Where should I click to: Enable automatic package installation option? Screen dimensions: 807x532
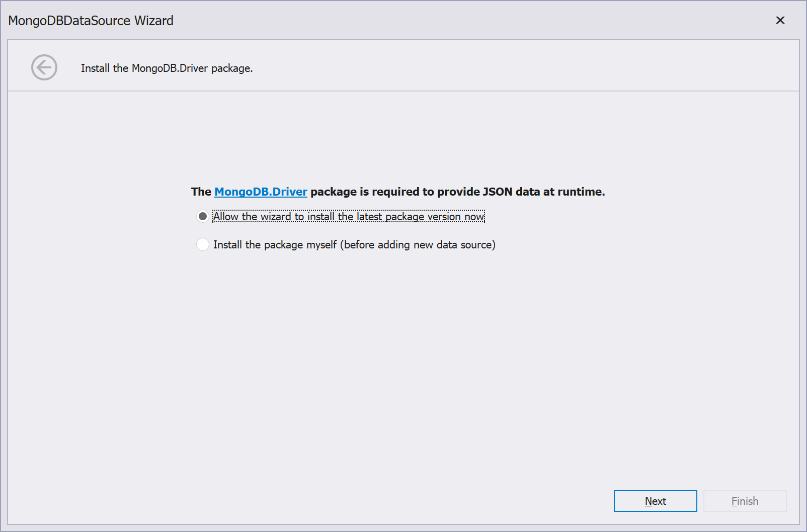tap(202, 216)
